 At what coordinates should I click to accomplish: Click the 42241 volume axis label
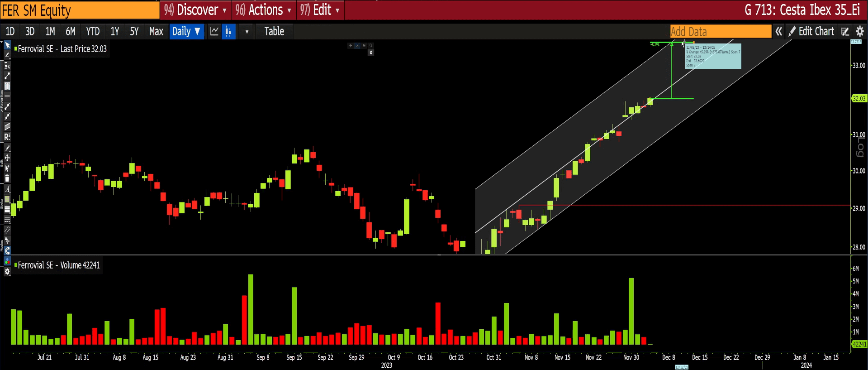click(x=859, y=344)
